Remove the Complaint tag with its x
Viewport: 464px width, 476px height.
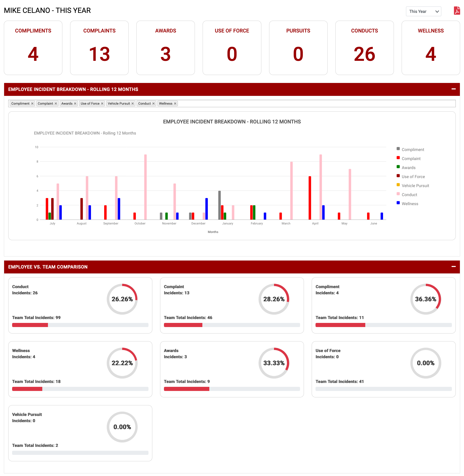click(56, 104)
